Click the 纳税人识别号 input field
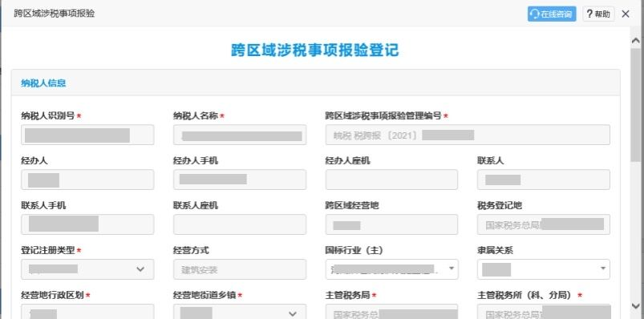 click(x=87, y=135)
